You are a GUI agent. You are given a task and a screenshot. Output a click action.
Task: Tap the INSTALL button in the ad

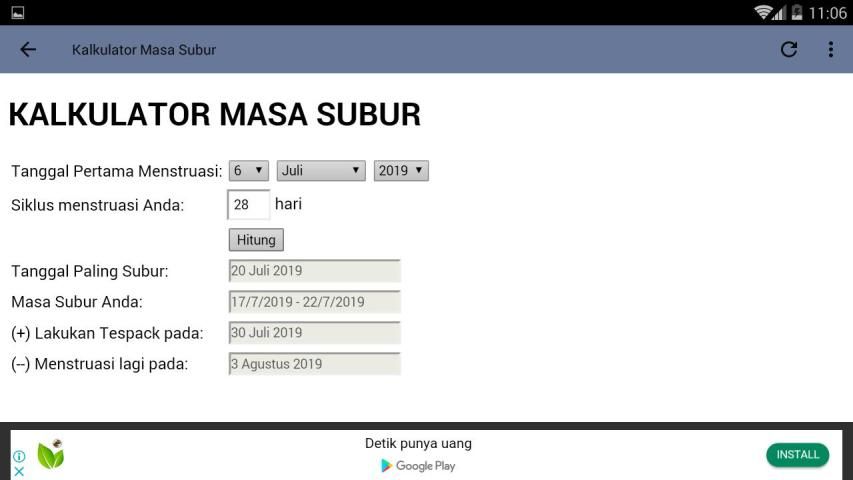[x=797, y=455]
